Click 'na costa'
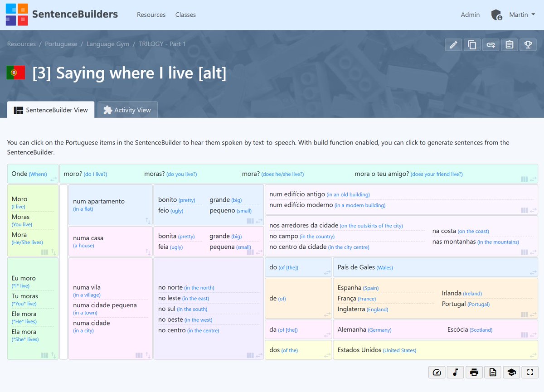 coord(444,231)
